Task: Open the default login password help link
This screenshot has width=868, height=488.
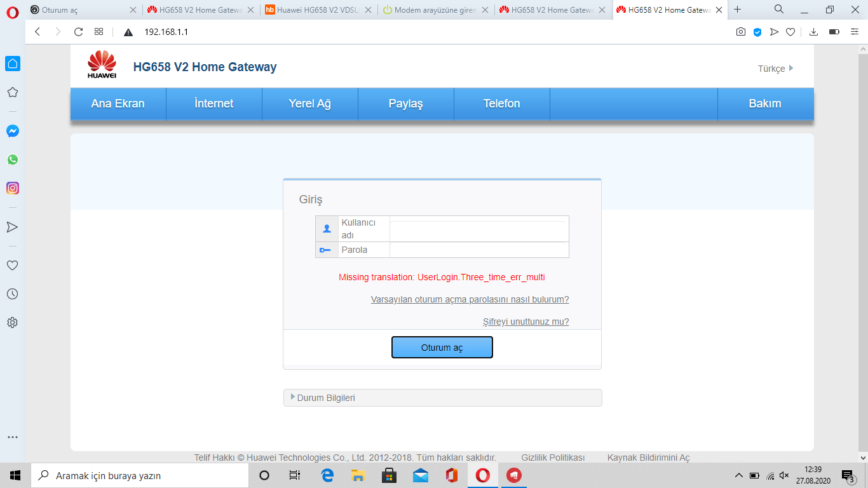Action: (470, 299)
